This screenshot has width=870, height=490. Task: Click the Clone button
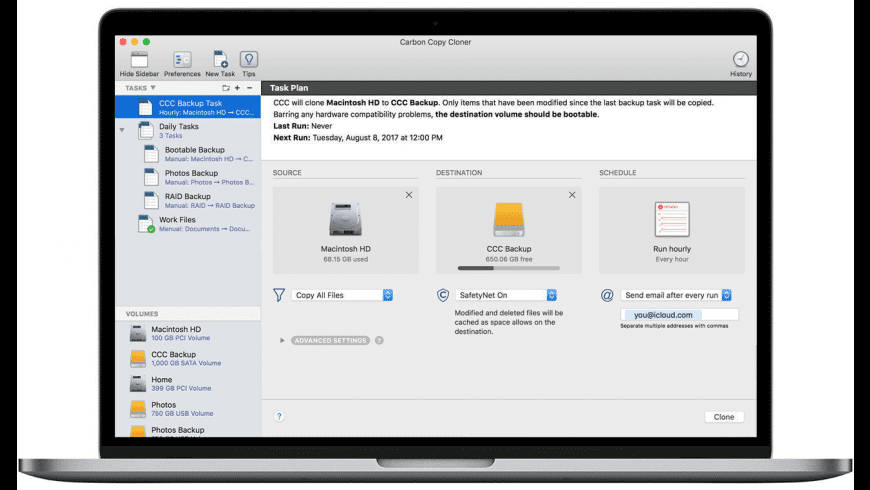tap(724, 417)
